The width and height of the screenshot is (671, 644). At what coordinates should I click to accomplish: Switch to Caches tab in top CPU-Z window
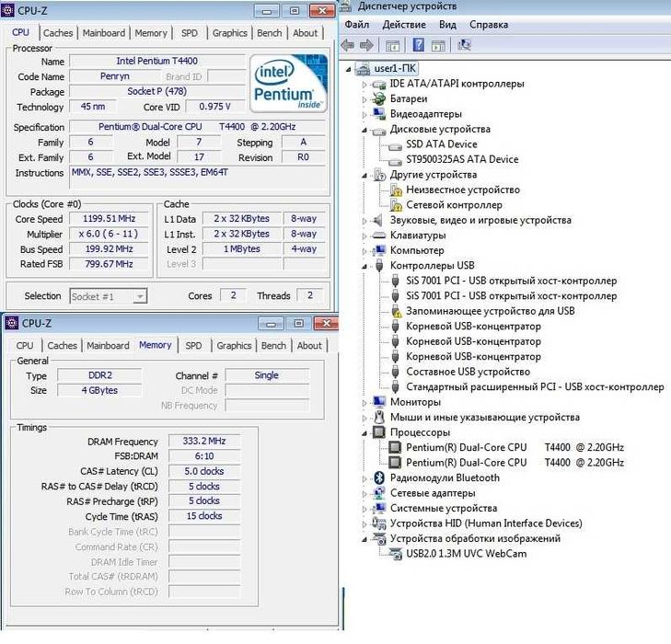pos(58,33)
